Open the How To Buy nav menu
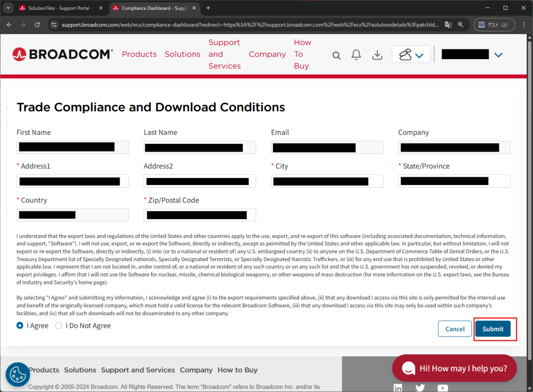533x392 pixels. (x=302, y=54)
